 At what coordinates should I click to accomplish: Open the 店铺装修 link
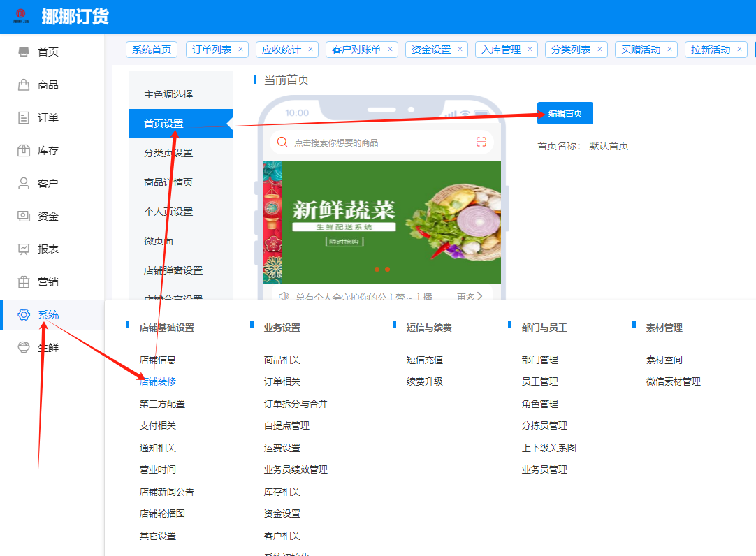point(158,381)
